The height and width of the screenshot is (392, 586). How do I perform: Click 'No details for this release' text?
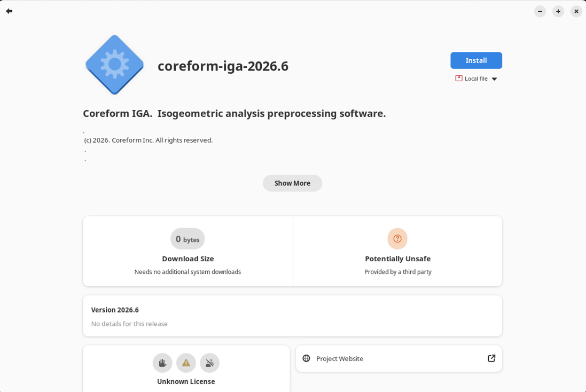coord(129,324)
